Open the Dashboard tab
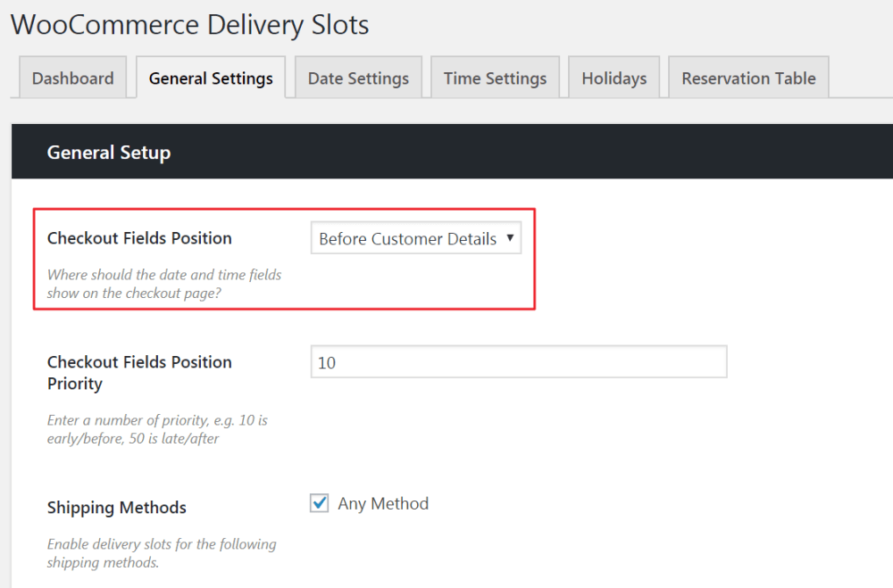Screen dimensions: 893x588 click(x=72, y=79)
